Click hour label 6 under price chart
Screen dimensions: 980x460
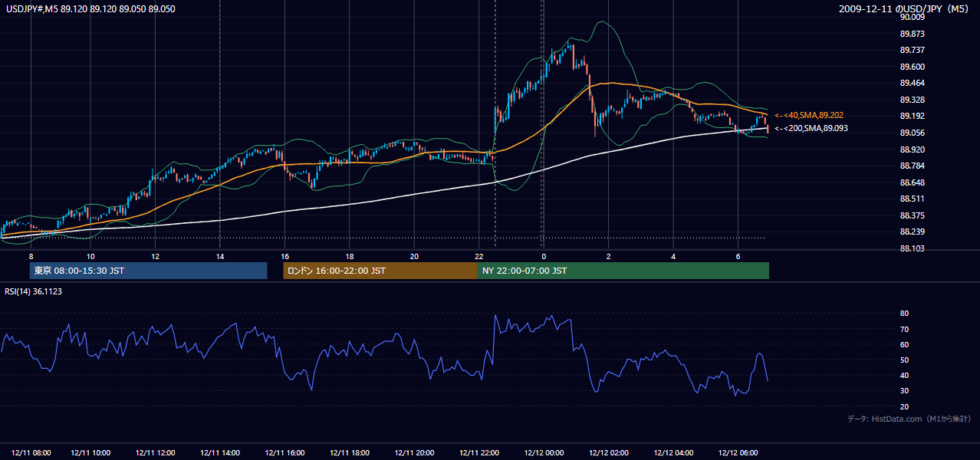[738, 256]
